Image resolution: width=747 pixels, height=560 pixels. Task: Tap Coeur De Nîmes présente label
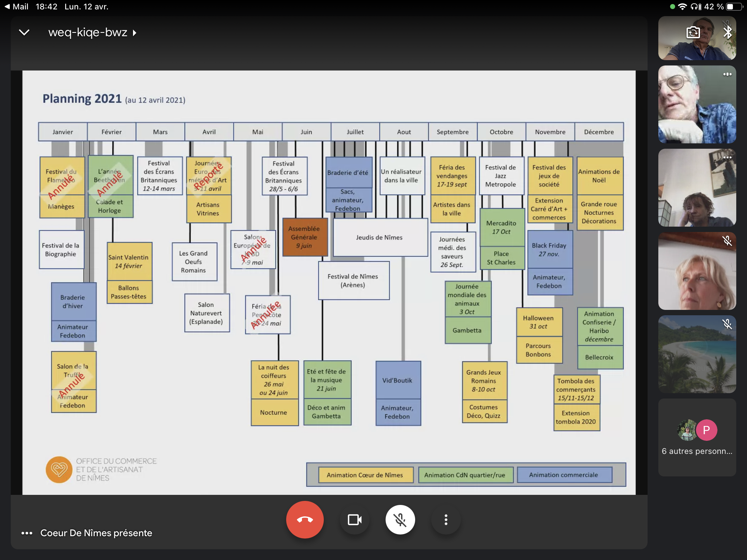coord(96,533)
